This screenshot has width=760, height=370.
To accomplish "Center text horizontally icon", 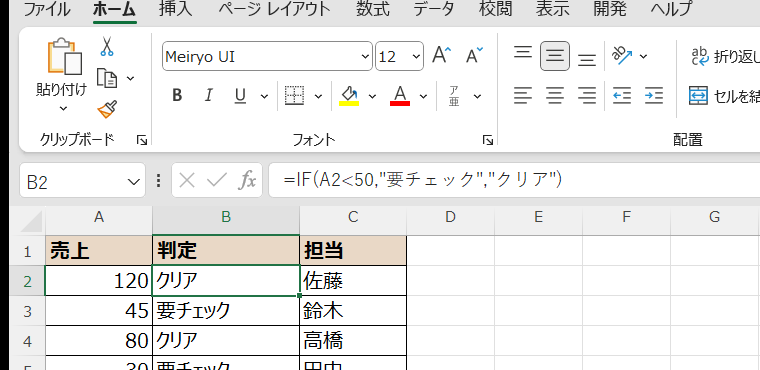I will [554, 96].
